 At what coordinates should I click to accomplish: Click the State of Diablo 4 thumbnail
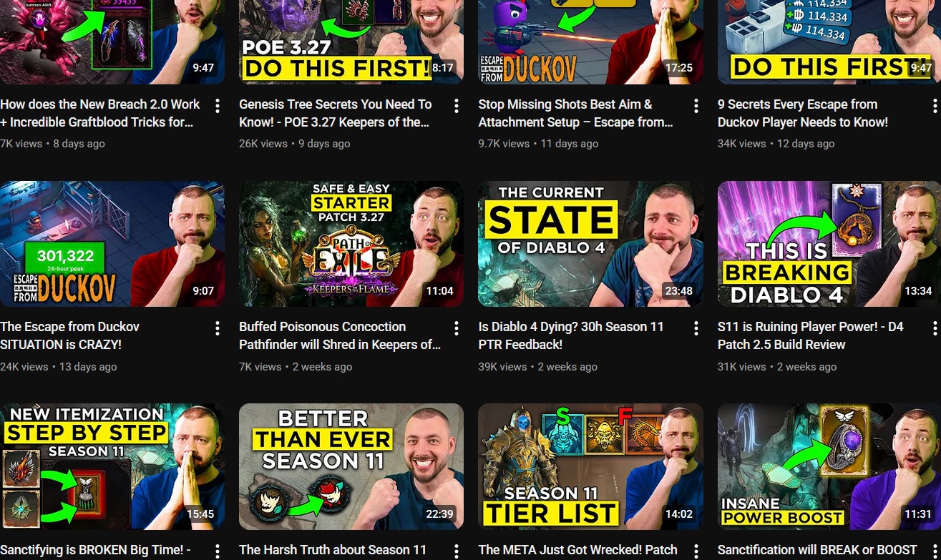[590, 244]
